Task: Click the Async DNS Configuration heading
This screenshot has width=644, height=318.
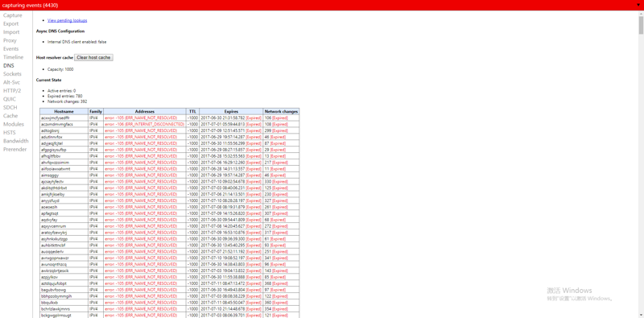Action: (x=60, y=31)
